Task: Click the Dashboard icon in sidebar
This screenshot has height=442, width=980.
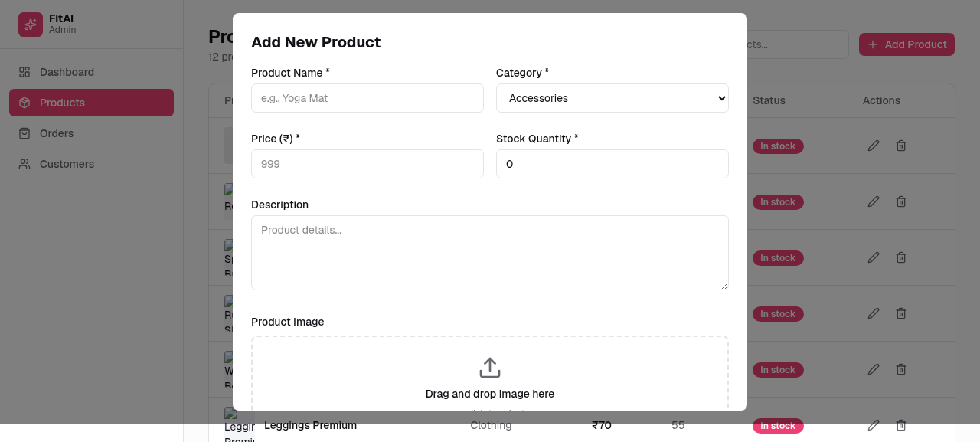Action: [x=24, y=72]
